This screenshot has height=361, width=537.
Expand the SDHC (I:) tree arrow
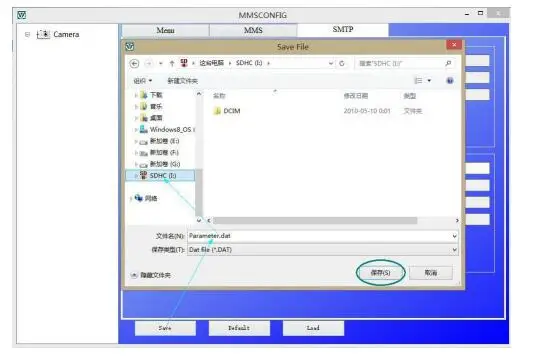(x=136, y=176)
